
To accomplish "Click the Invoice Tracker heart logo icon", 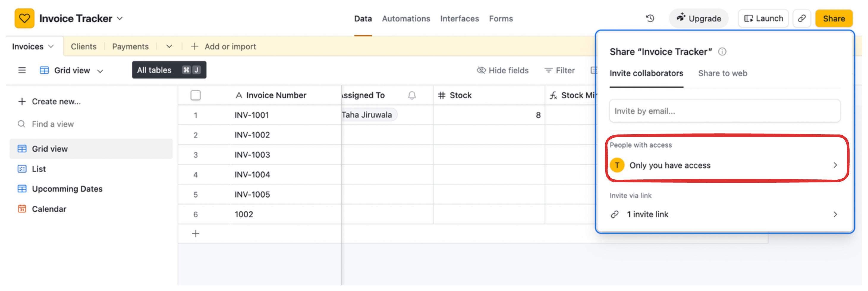I will 25,18.
